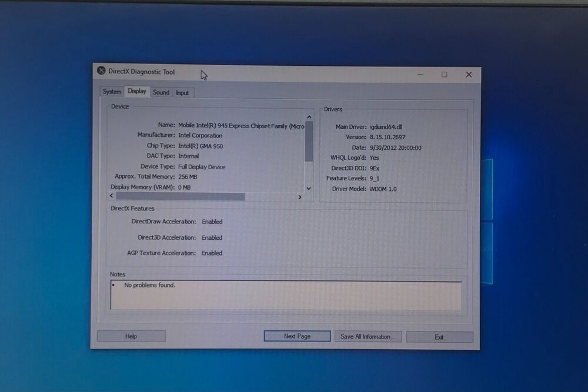
Task: Click the Device list scroll right arrow
Action: [x=300, y=197]
